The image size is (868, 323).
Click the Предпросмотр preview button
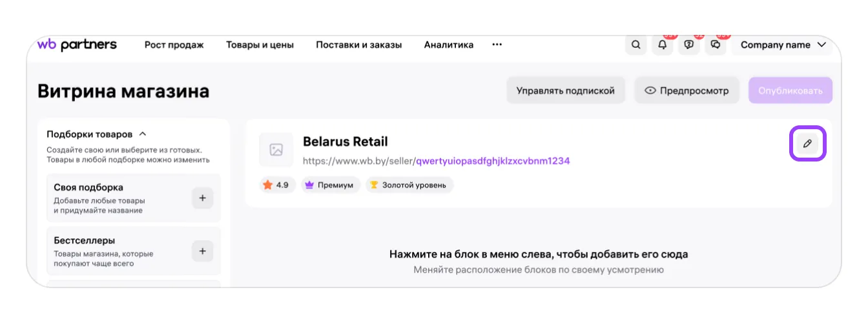pos(687,90)
